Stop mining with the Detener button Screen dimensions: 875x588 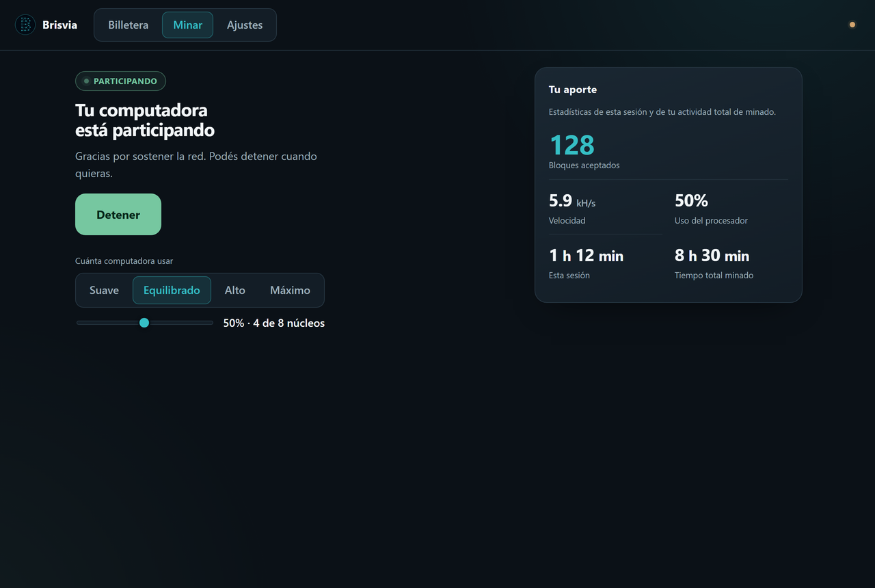coord(118,214)
